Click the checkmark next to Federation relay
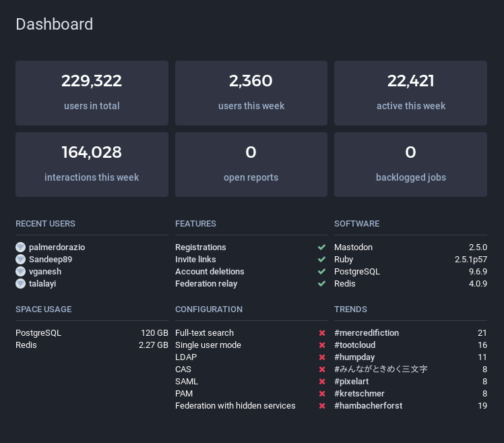 (322, 284)
